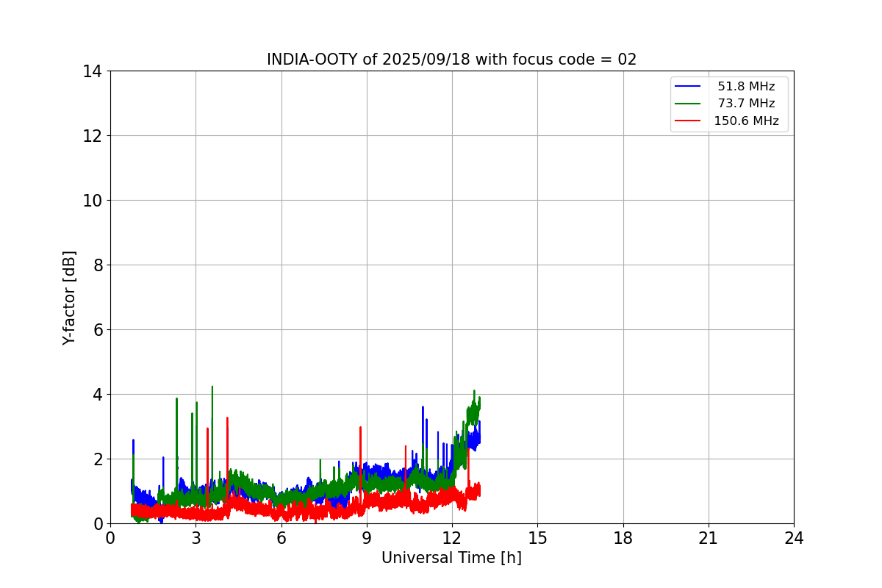Click x-axis tick label 21
Screen dimensions: 882x588
(709, 538)
